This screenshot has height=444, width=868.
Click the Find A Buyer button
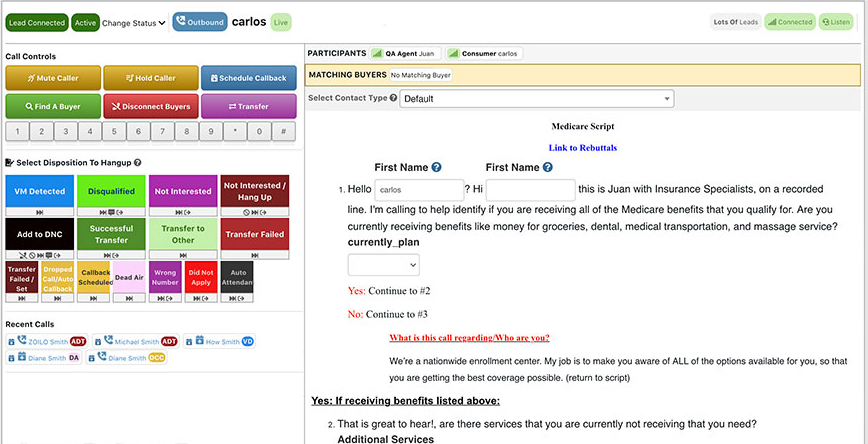click(53, 106)
